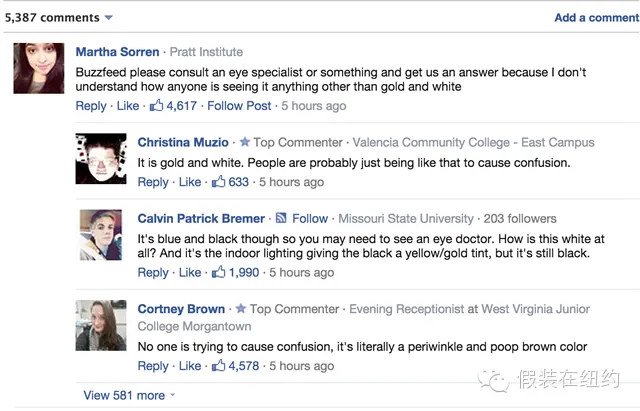Expand View 581 more replies

[x=124, y=395]
